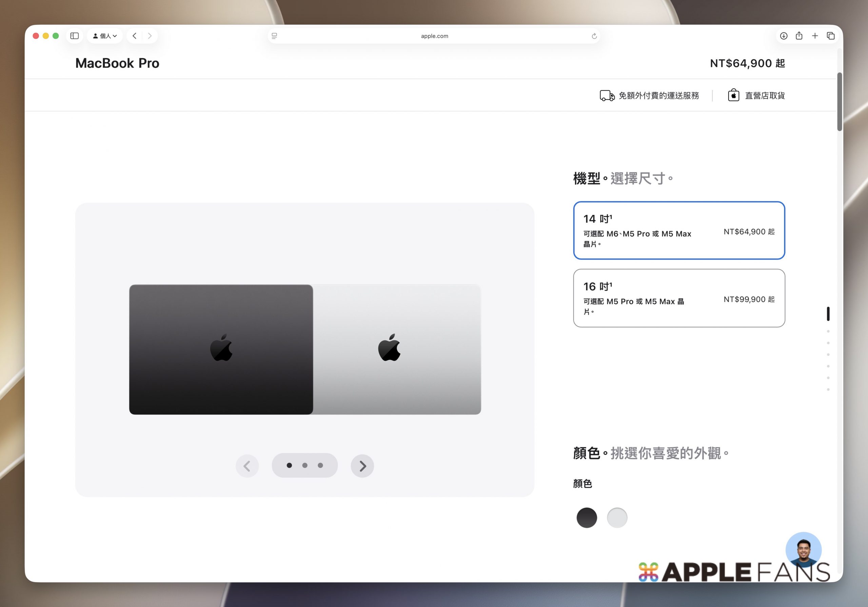This screenshot has height=607, width=868.
Task: Click the MacBook Pro lids image
Action: tap(305, 349)
